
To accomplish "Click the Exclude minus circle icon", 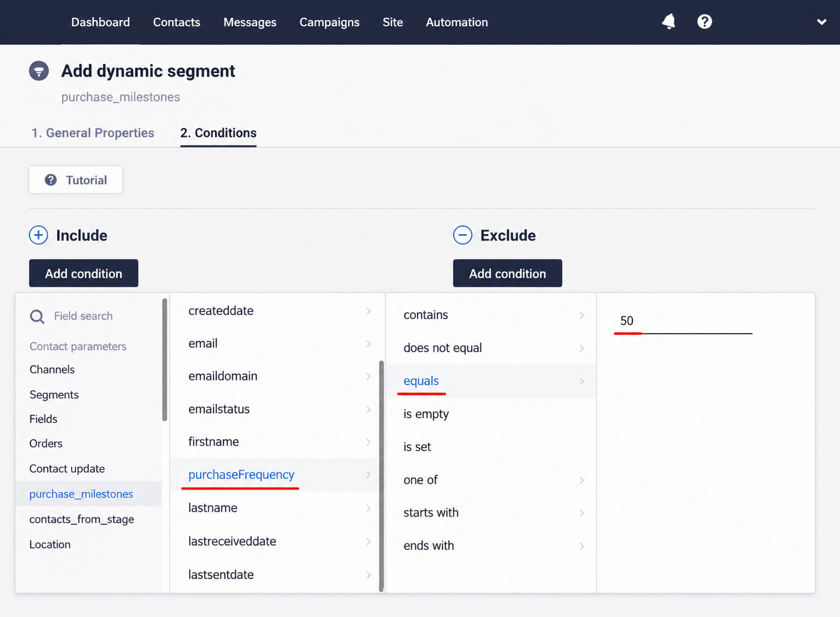I will pyautogui.click(x=462, y=235).
